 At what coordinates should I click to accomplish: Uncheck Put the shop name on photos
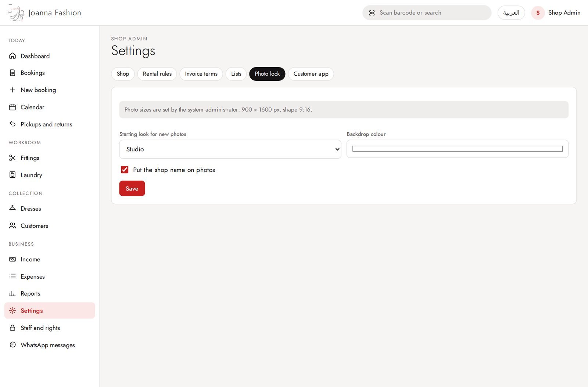tap(125, 170)
